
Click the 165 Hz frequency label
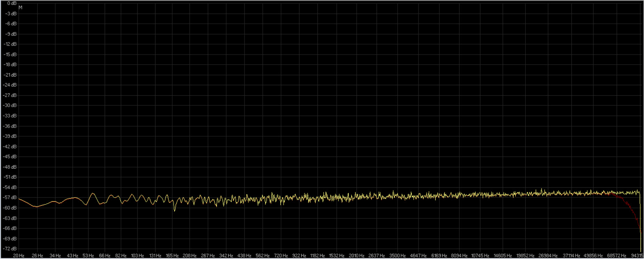172,256
